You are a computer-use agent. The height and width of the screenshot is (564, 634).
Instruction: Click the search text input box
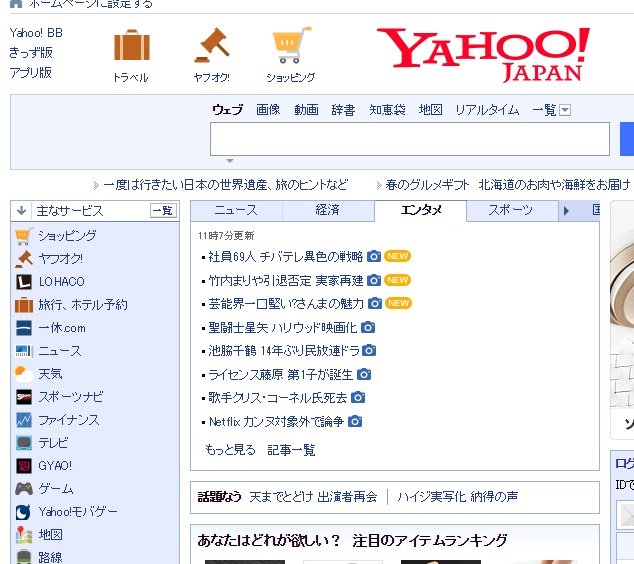click(410, 139)
